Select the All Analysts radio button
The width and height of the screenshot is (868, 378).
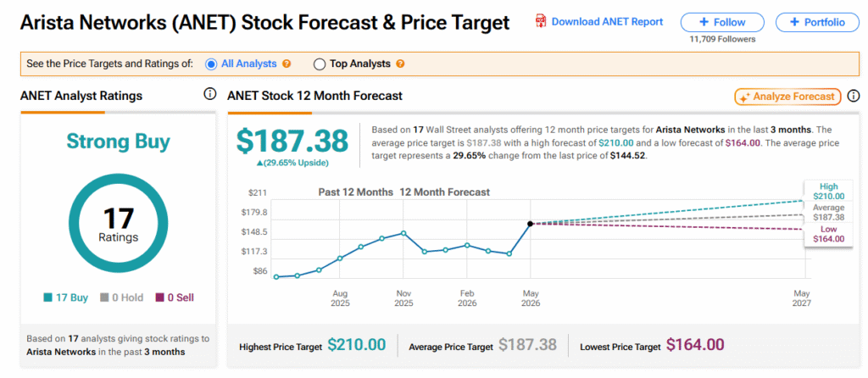pyautogui.click(x=210, y=64)
